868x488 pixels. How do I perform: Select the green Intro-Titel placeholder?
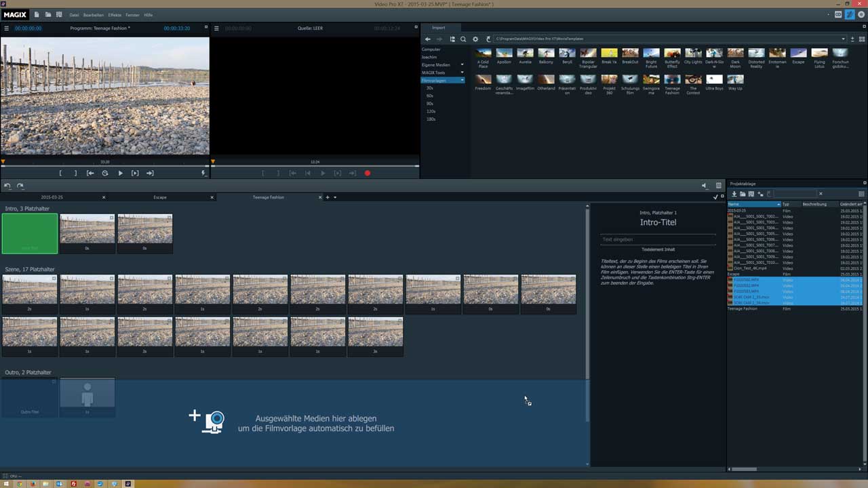pyautogui.click(x=30, y=234)
